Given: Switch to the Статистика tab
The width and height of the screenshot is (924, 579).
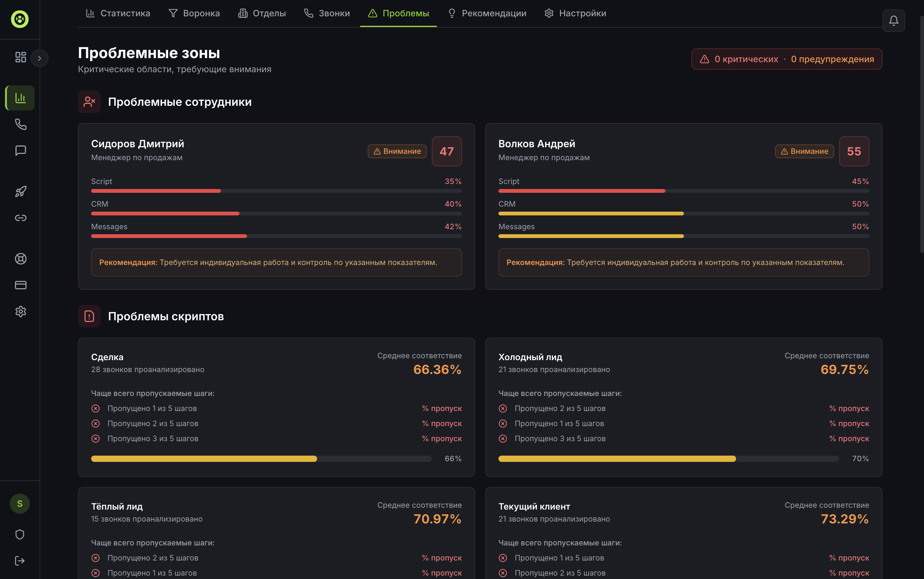Looking at the screenshot, I should (x=118, y=14).
